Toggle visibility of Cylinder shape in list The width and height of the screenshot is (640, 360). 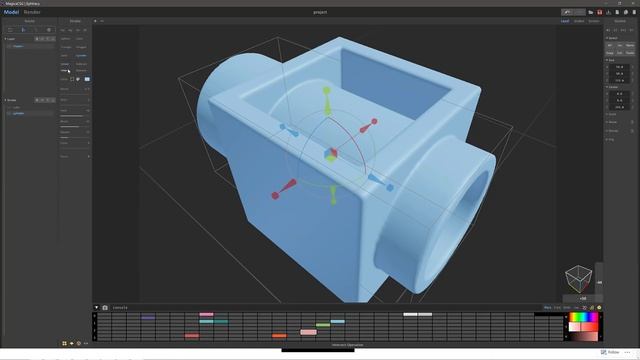click(x=9, y=113)
